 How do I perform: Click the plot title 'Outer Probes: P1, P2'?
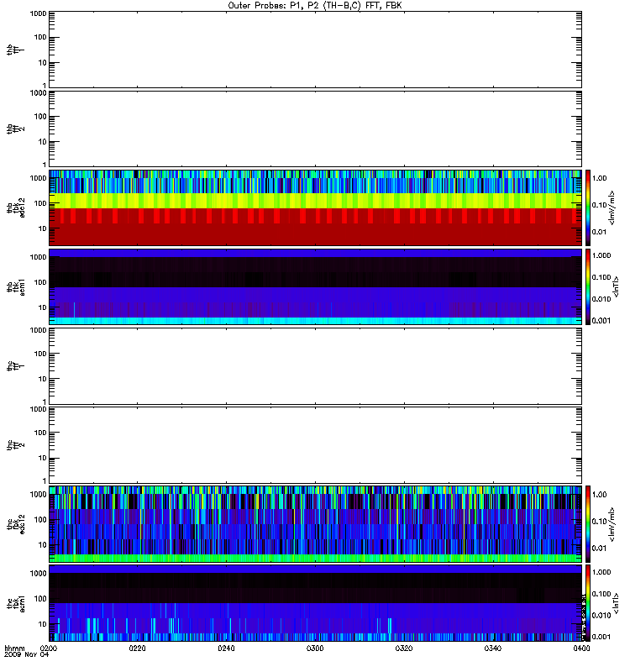click(274, 6)
